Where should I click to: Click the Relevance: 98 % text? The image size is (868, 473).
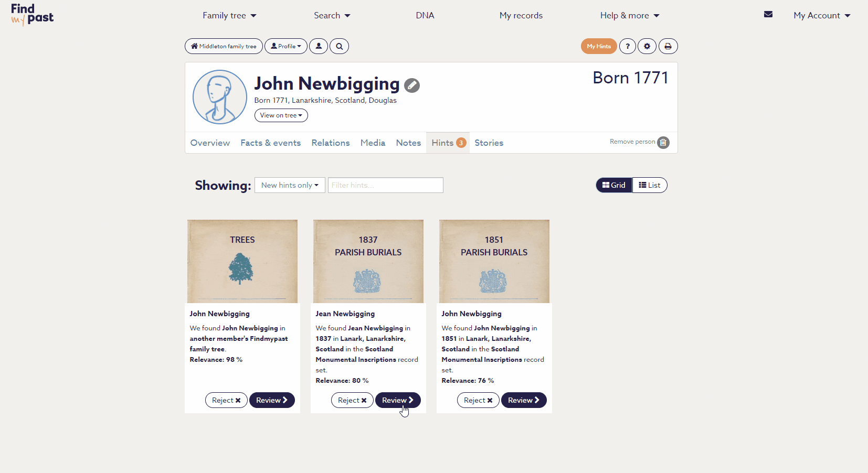(x=216, y=360)
